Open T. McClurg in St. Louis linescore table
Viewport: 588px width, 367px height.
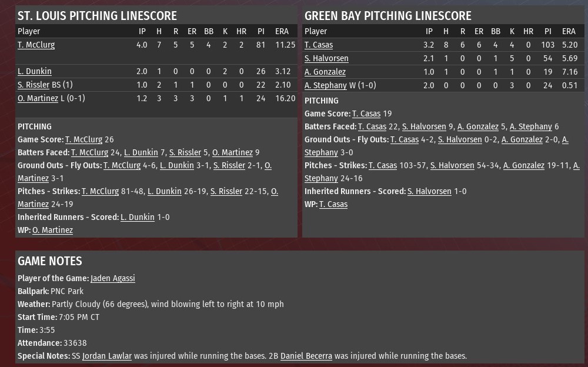click(36, 45)
